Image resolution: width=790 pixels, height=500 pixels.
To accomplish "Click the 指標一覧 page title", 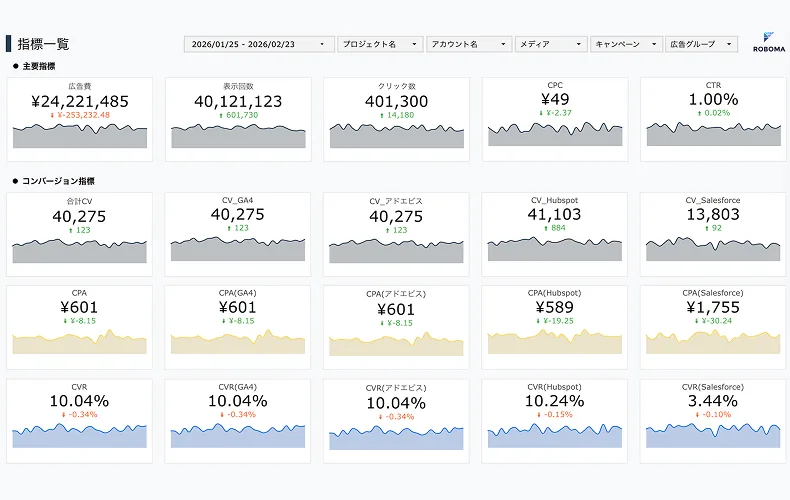I will (43, 44).
